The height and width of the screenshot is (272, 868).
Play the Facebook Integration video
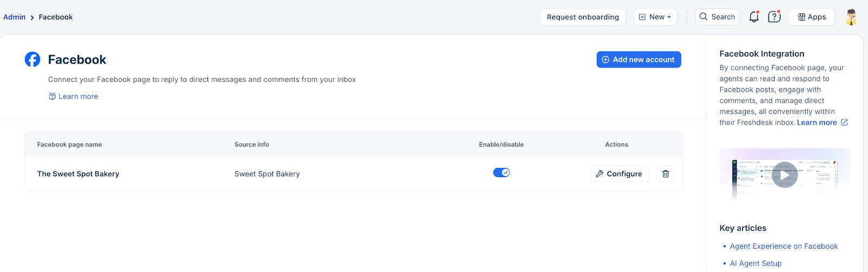[x=784, y=175]
